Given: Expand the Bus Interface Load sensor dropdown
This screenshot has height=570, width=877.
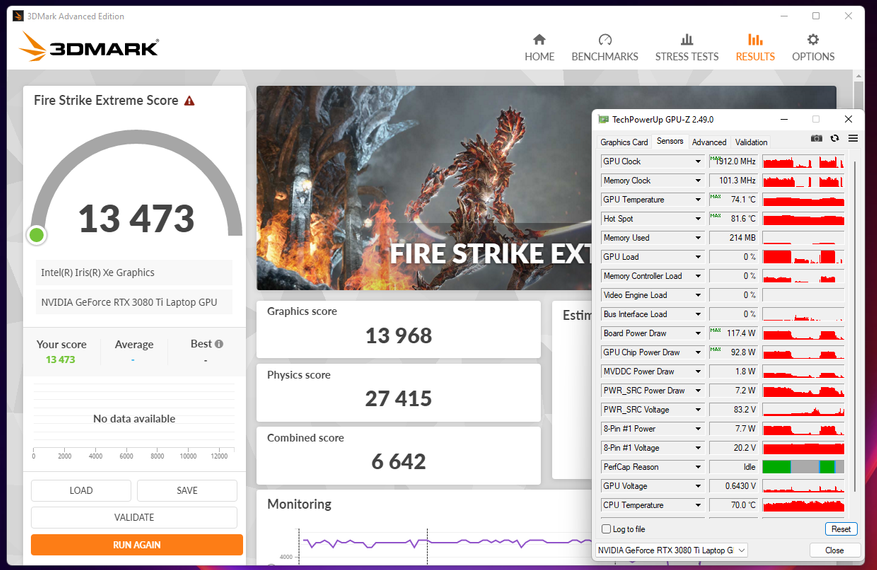Looking at the screenshot, I should [698, 314].
